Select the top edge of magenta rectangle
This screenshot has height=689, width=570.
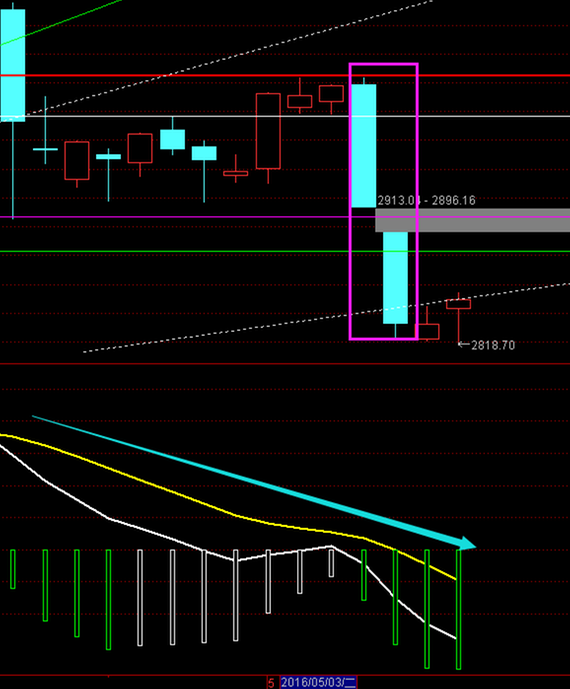point(383,64)
